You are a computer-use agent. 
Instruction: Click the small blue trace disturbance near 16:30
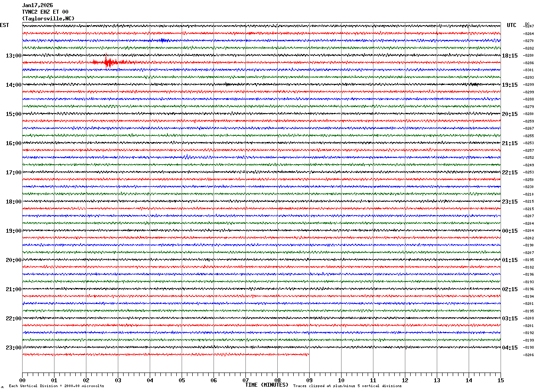[188, 157]
